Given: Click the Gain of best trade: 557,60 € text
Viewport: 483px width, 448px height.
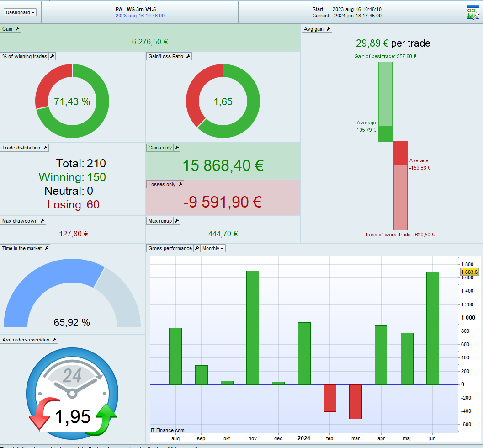Looking at the screenshot, I should (385, 56).
